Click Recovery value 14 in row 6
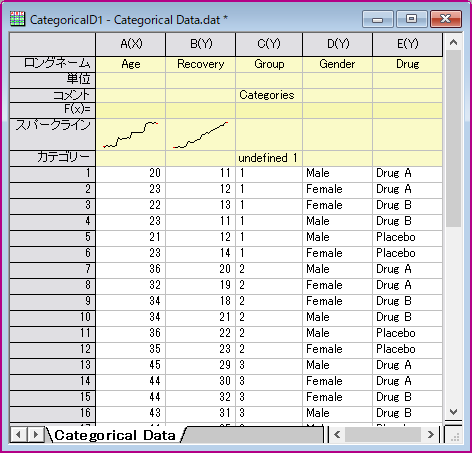The width and height of the screenshot is (472, 453). [x=201, y=254]
